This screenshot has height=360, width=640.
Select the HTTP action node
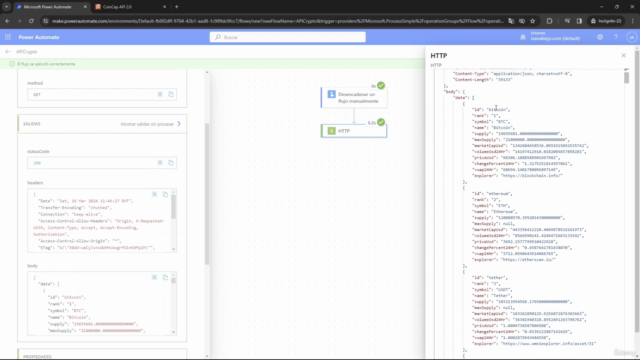[x=354, y=131]
